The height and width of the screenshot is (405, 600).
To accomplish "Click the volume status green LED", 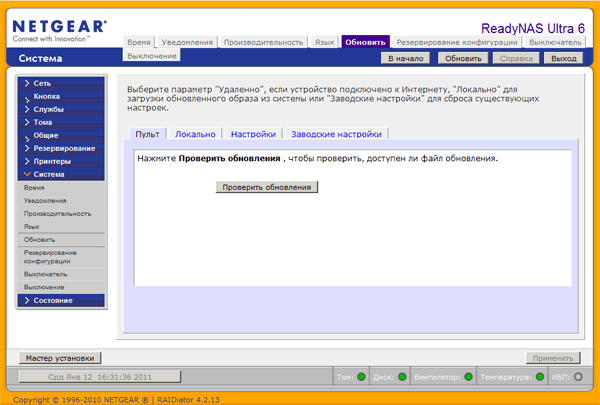I will coord(361,377).
